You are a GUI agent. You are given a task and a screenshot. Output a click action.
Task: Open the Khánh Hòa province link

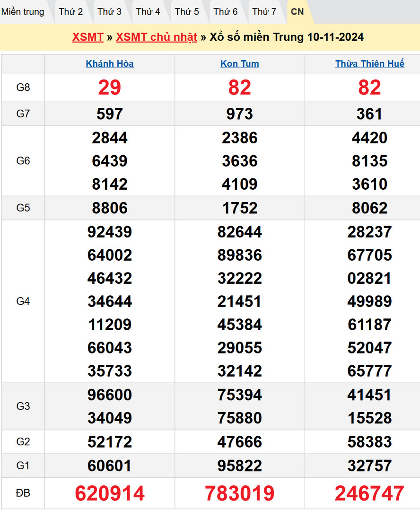110,64
